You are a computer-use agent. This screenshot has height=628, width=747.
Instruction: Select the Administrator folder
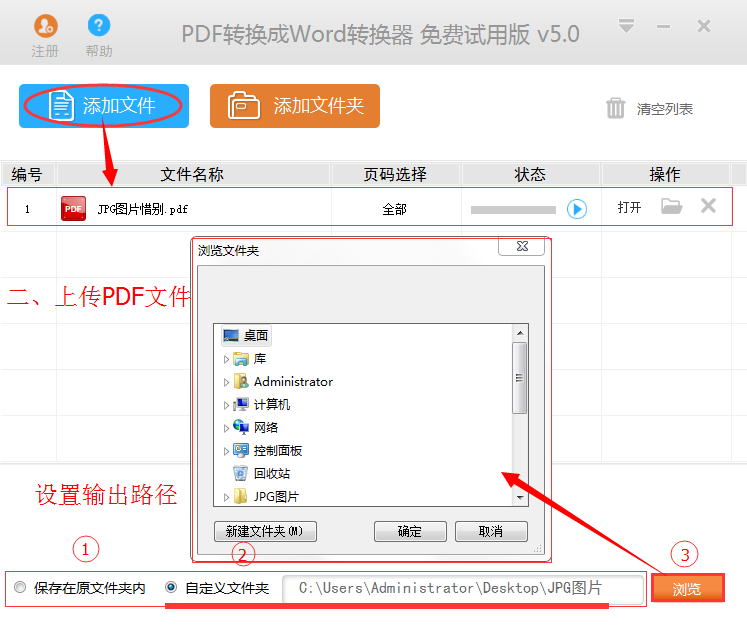point(293,382)
